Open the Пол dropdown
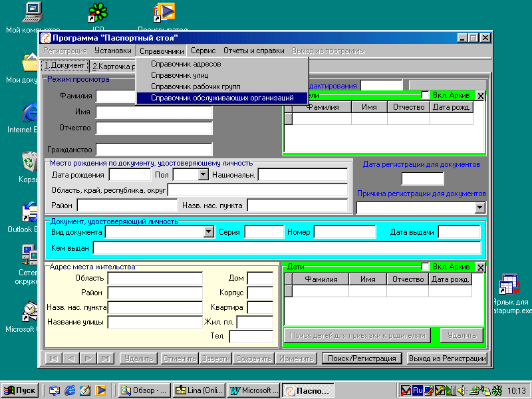 tap(203, 175)
